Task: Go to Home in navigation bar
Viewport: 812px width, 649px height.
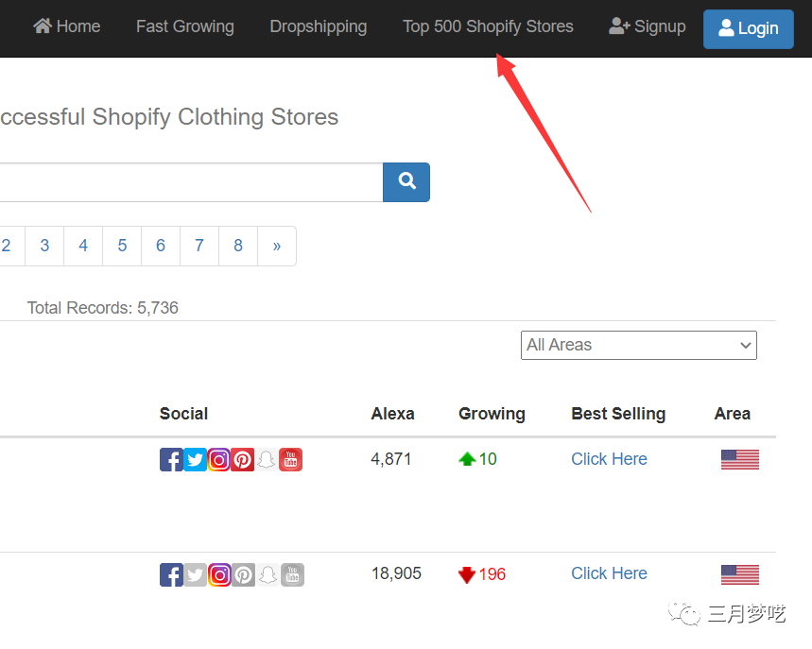Action: [x=67, y=26]
